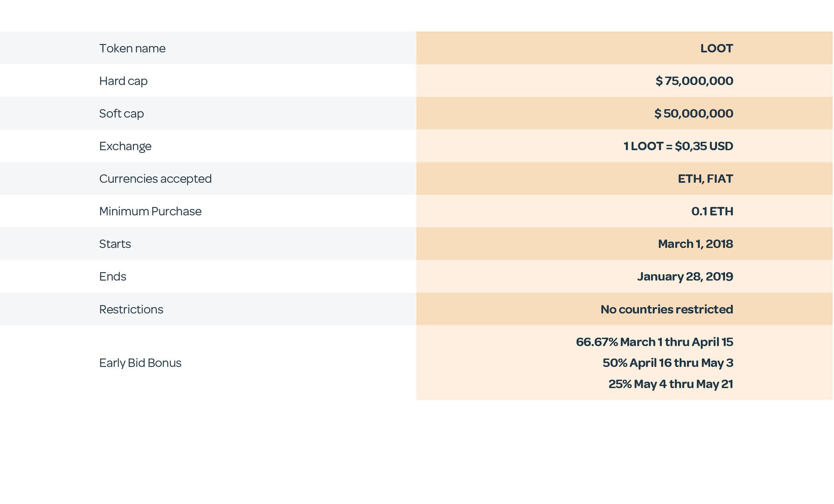Select the "0.1 ETH" minimum value

(x=712, y=211)
